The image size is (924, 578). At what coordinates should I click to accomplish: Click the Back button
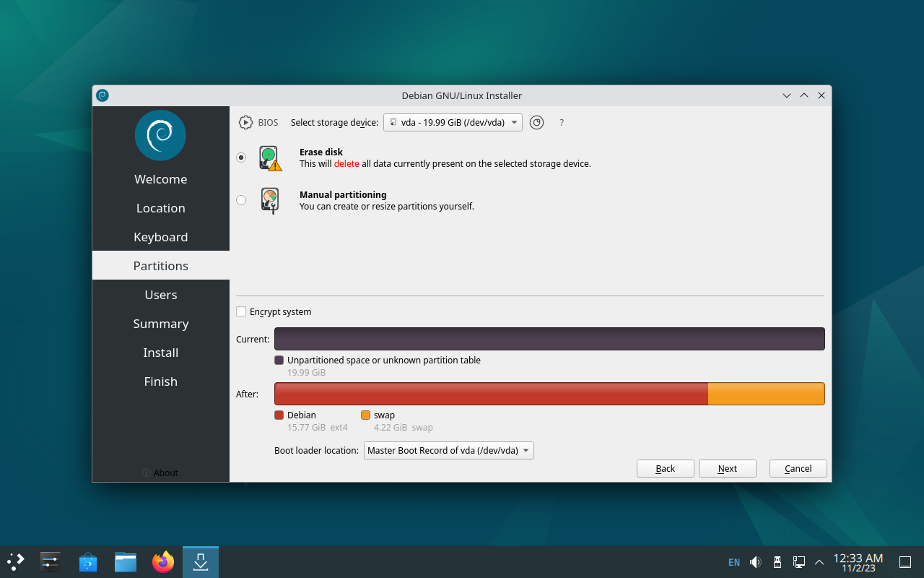665,468
